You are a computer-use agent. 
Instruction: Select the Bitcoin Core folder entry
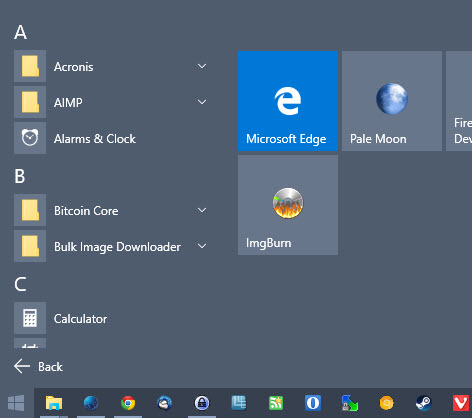pyautogui.click(x=112, y=210)
